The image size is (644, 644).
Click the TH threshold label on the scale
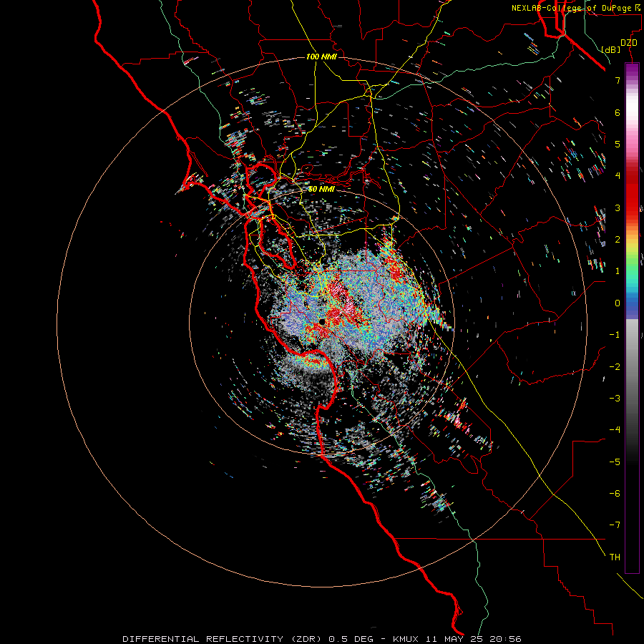[615, 557]
